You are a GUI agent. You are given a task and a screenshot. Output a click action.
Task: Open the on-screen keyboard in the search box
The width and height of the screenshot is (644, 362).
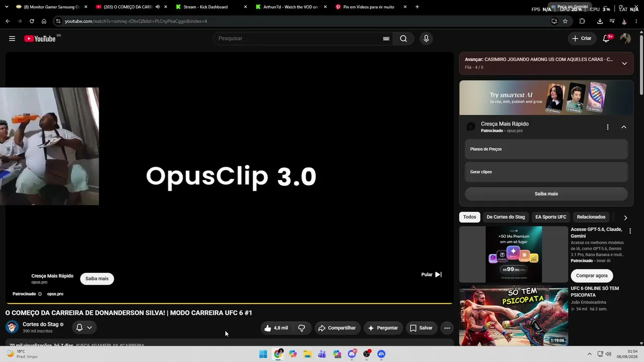[386, 39]
